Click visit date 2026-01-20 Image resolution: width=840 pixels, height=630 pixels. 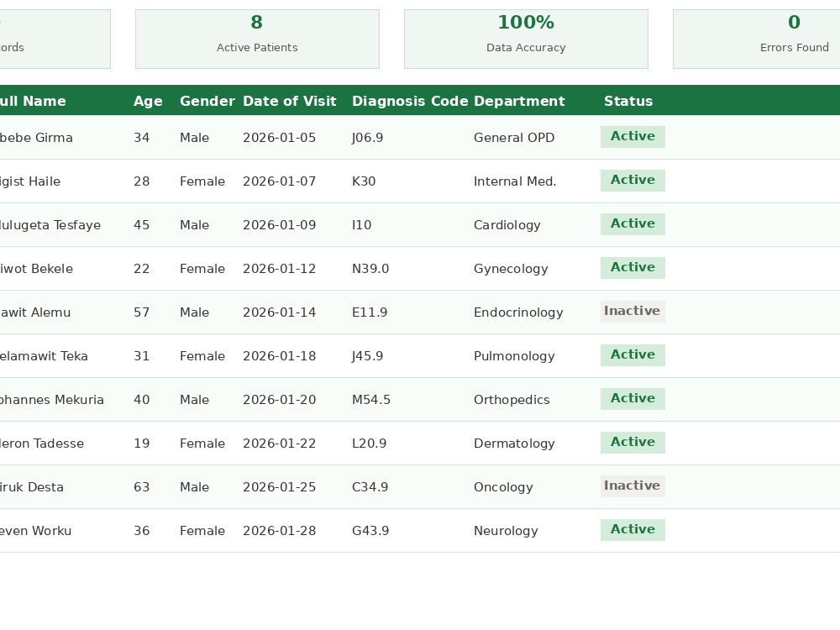pos(279,400)
